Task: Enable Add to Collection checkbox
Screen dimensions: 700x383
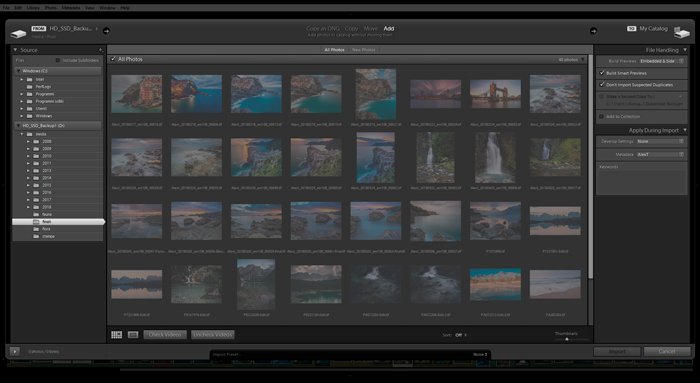Action: coord(601,117)
